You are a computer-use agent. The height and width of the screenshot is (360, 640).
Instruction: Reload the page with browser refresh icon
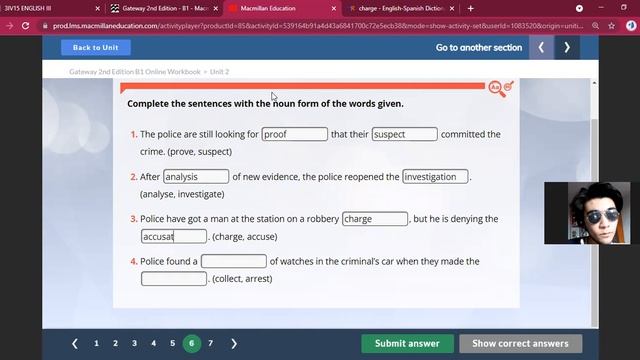pos(25,26)
